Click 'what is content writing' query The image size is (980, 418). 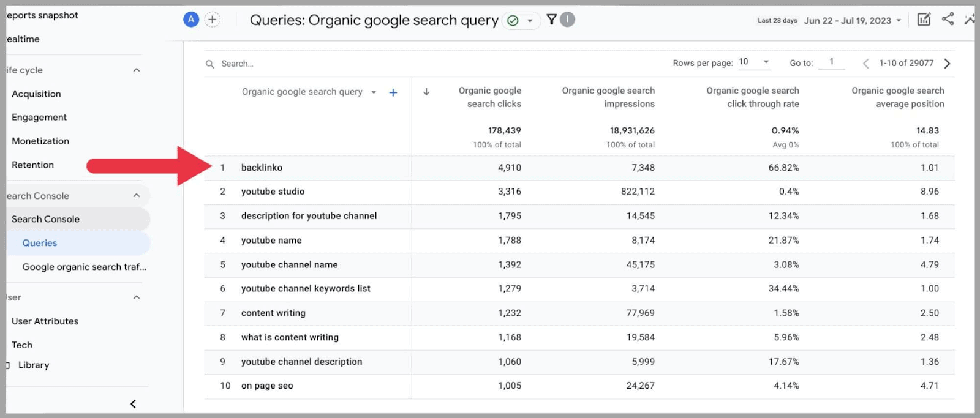(290, 338)
